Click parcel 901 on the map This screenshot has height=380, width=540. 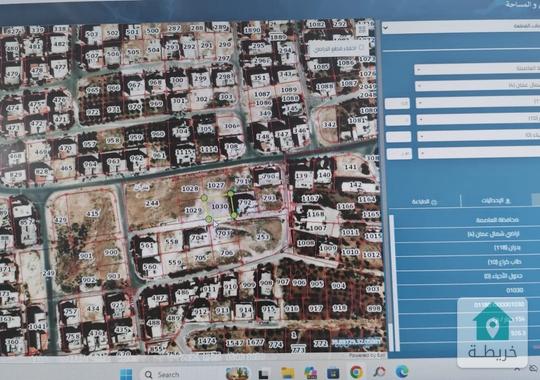click(x=86, y=256)
